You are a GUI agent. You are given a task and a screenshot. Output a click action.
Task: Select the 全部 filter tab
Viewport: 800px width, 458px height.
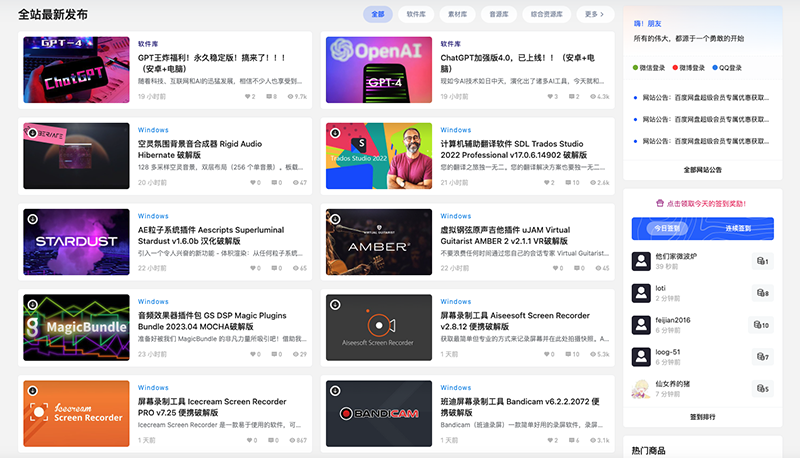tap(378, 14)
